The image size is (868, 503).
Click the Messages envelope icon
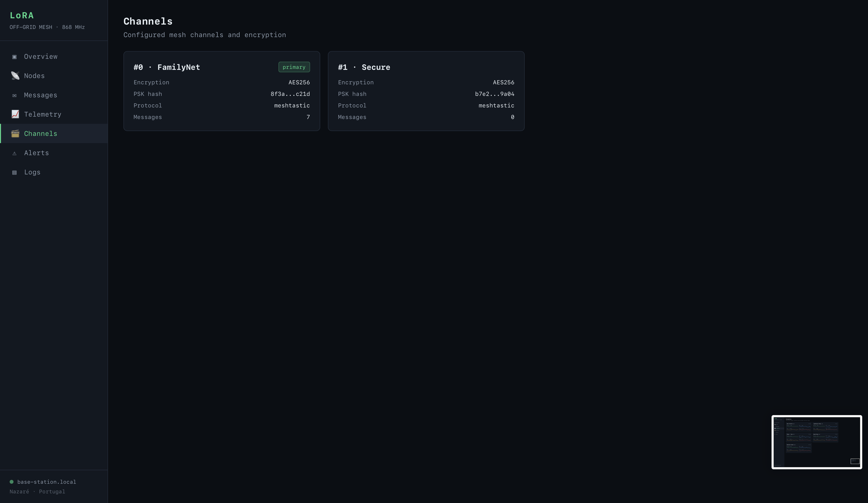click(14, 95)
